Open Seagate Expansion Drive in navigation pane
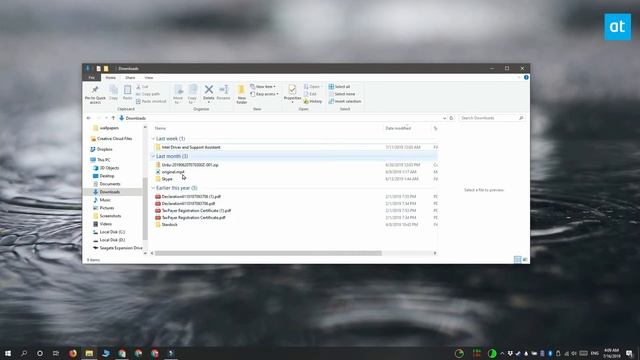Viewport: 640px width, 360px height. tap(121, 248)
